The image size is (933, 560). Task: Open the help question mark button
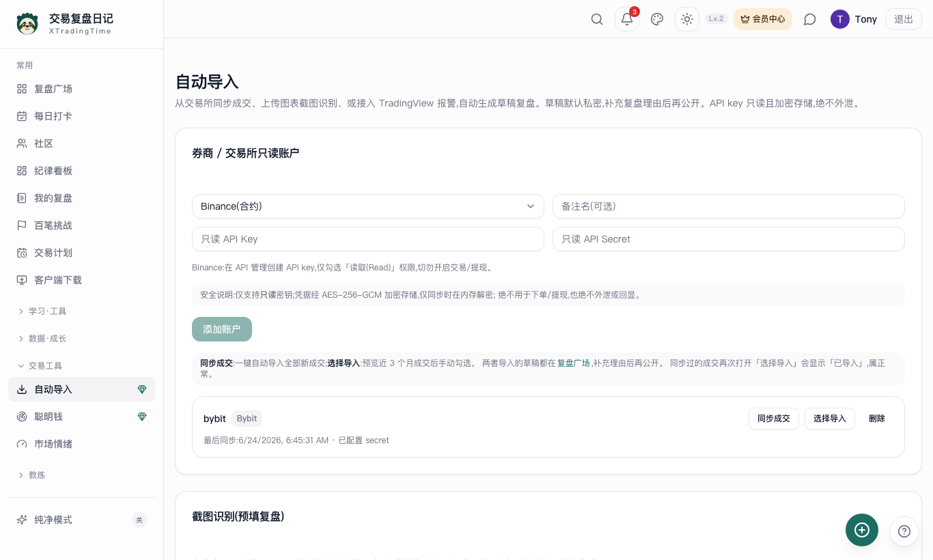(x=904, y=531)
